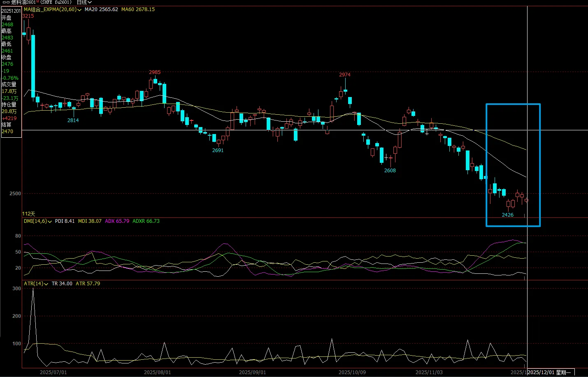Click the link icon beside 燃料油2601
This screenshot has width=588, height=377.
(x=6, y=2)
